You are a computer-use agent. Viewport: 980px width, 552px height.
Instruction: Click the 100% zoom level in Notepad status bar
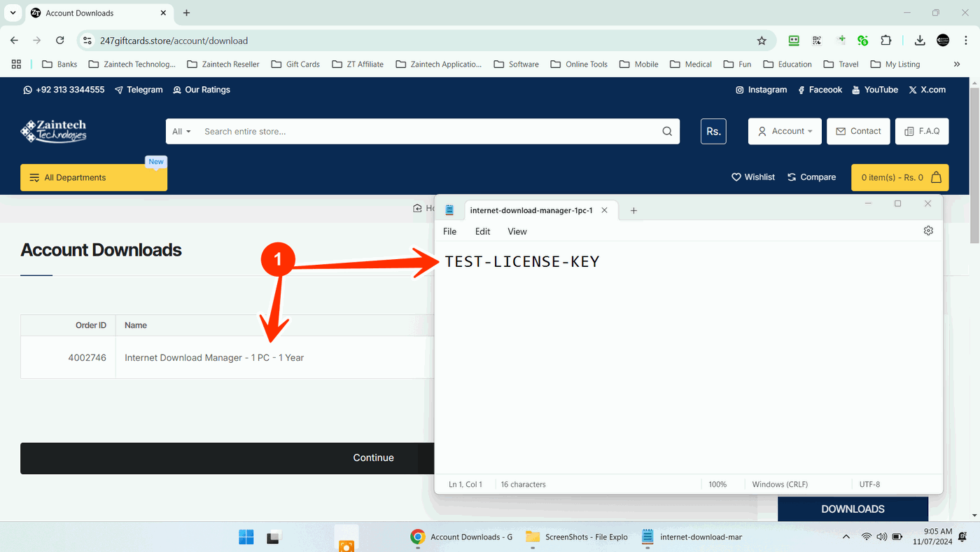tap(717, 484)
